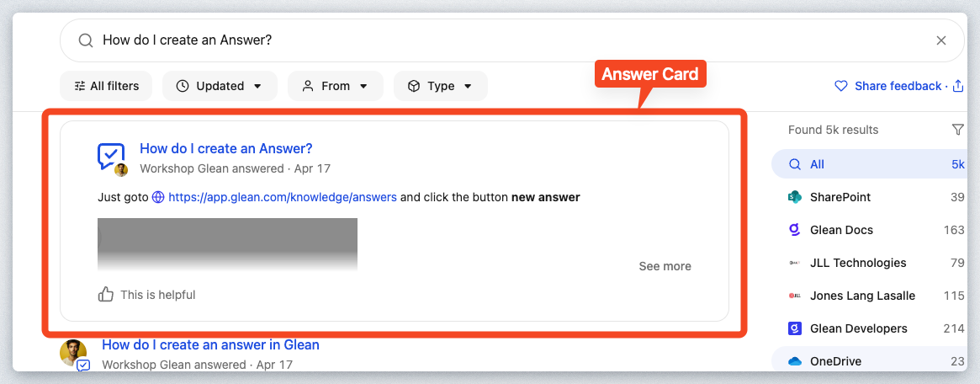Click the results filter funnel icon

tap(957, 130)
